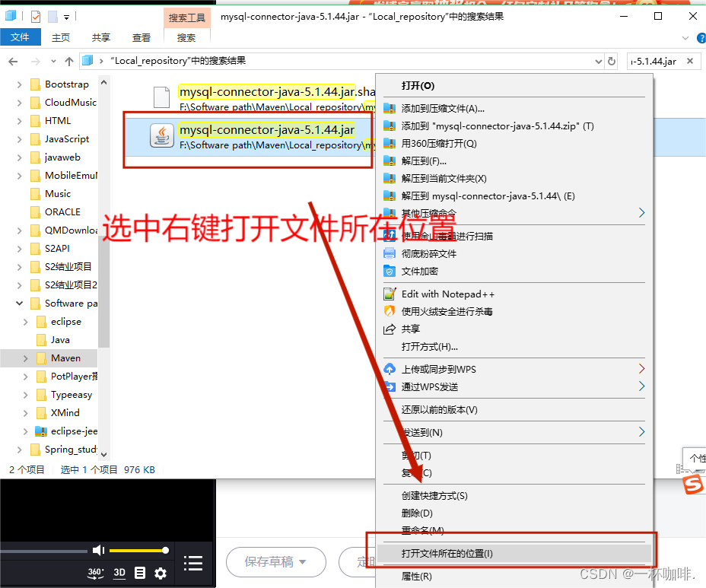Switch to the 主页 ribbon tab
Viewport: 706px width, 588px height.
point(61,37)
